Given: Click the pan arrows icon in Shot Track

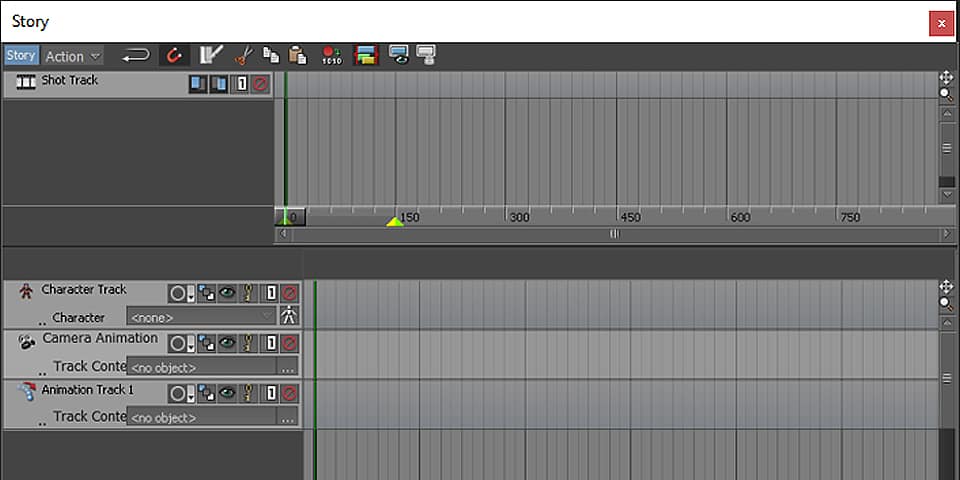Looking at the screenshot, I should 946,77.
